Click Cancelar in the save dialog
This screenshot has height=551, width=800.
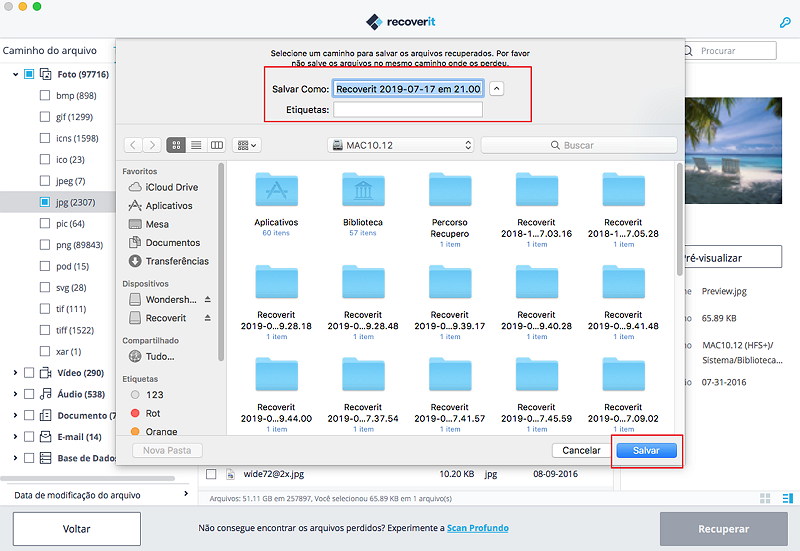581,450
